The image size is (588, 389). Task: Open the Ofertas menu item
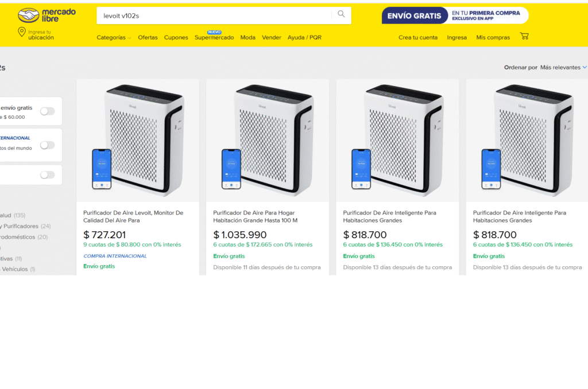[x=148, y=38]
